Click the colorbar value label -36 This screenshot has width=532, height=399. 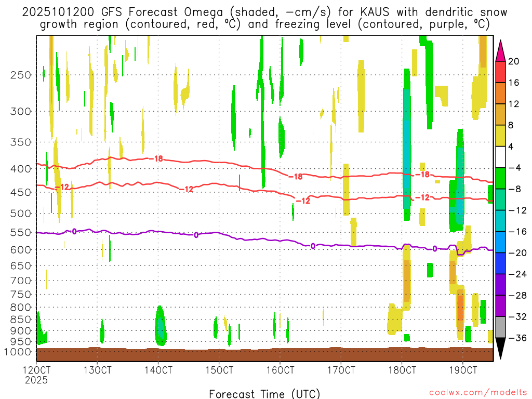(x=518, y=338)
